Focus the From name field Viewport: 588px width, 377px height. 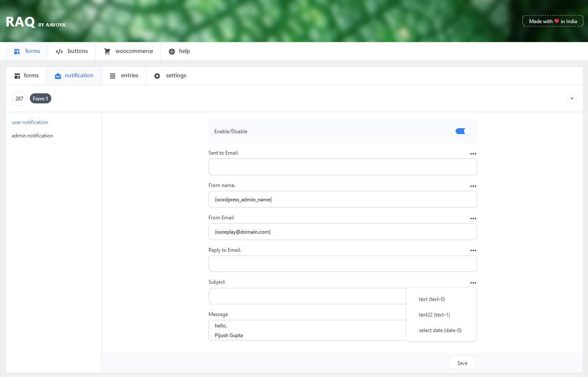tap(343, 199)
